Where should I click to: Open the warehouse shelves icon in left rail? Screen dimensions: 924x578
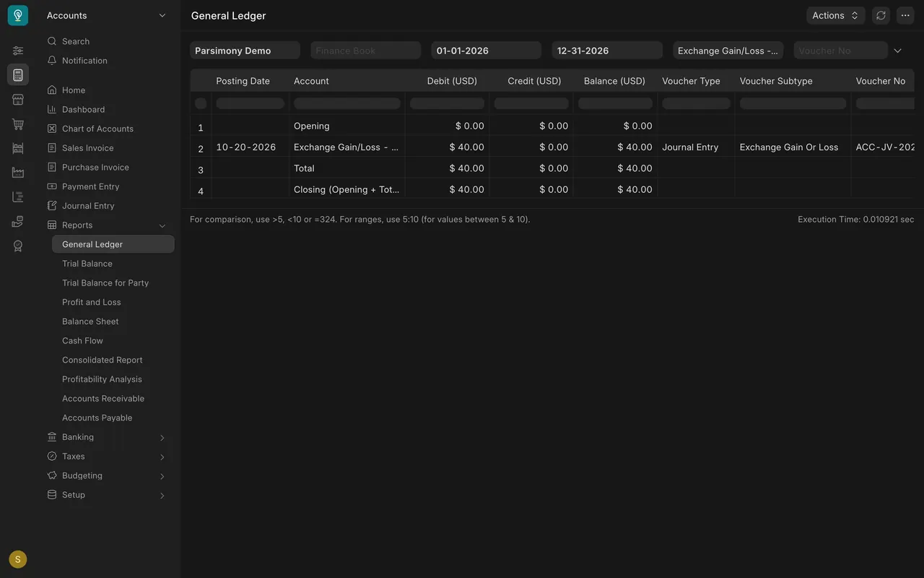(x=18, y=148)
